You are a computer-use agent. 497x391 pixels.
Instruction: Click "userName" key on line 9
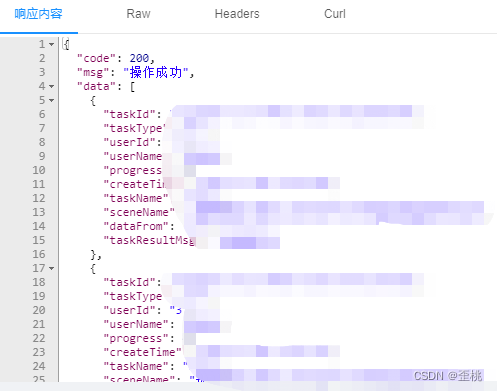[133, 156]
